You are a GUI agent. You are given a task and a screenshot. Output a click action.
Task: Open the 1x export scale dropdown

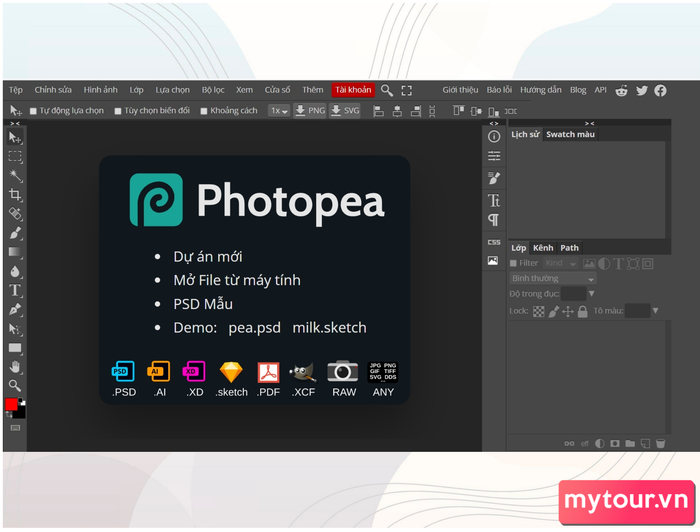pyautogui.click(x=279, y=111)
